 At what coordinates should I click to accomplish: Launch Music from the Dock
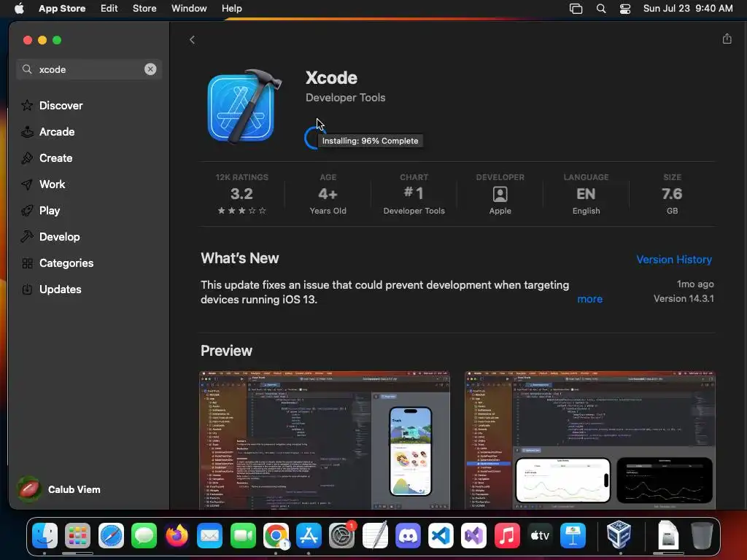pos(507,535)
